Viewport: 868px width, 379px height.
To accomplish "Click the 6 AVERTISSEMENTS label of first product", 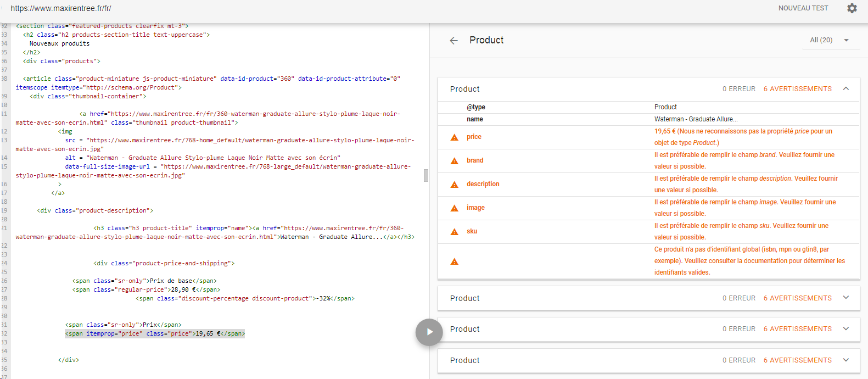I will tap(797, 89).
